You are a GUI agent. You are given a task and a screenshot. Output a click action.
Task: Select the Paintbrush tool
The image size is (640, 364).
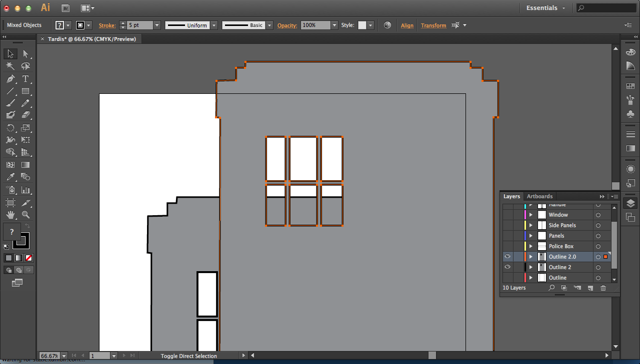[x=10, y=103]
